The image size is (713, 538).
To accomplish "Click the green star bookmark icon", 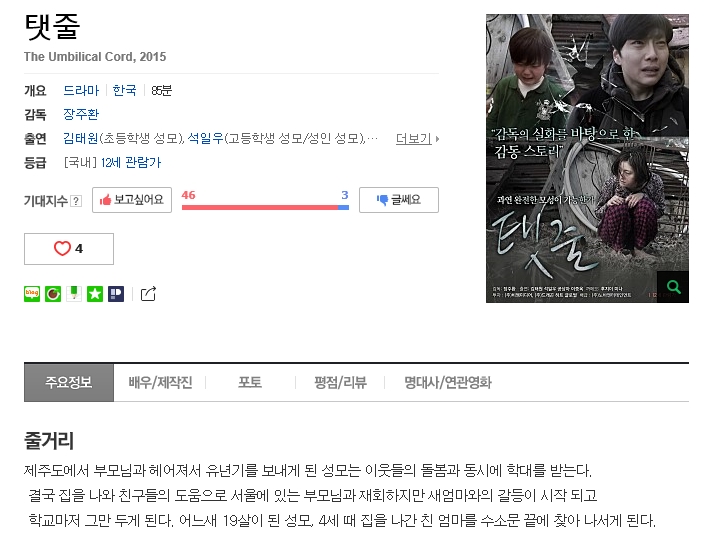I will (x=95, y=294).
